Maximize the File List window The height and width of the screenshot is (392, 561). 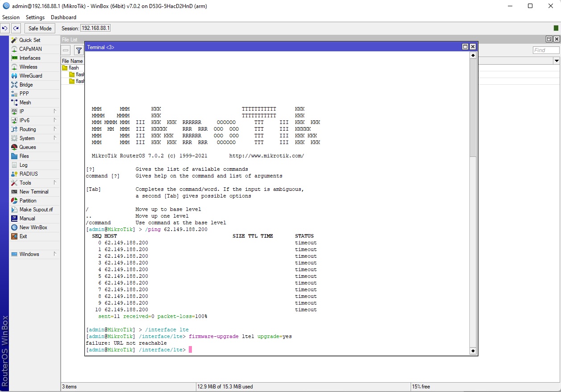click(x=549, y=39)
